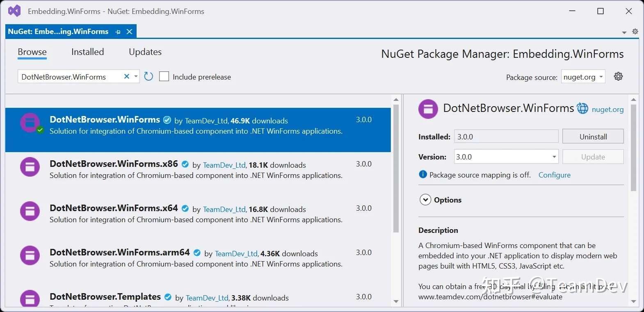644x312 pixels.
Task: Open the tab well gear options
Action: 635,32
